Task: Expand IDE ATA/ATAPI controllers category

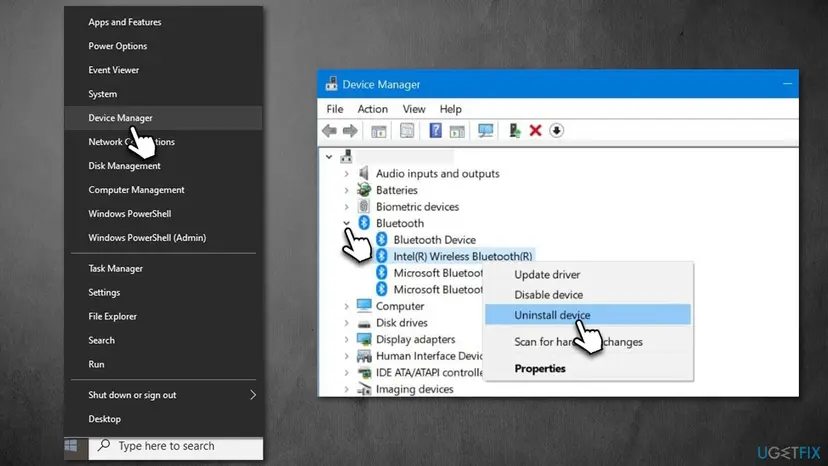Action: (346, 372)
